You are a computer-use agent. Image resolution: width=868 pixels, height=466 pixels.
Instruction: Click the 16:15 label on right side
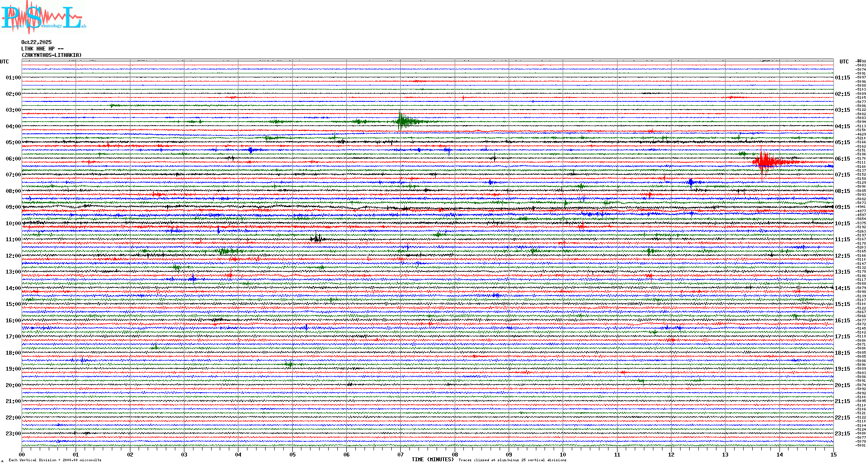[x=842, y=321]
